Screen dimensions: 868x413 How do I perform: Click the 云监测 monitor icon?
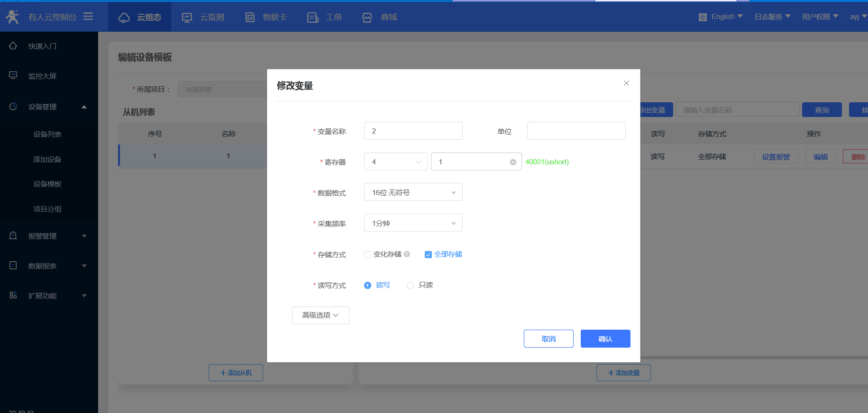[187, 18]
